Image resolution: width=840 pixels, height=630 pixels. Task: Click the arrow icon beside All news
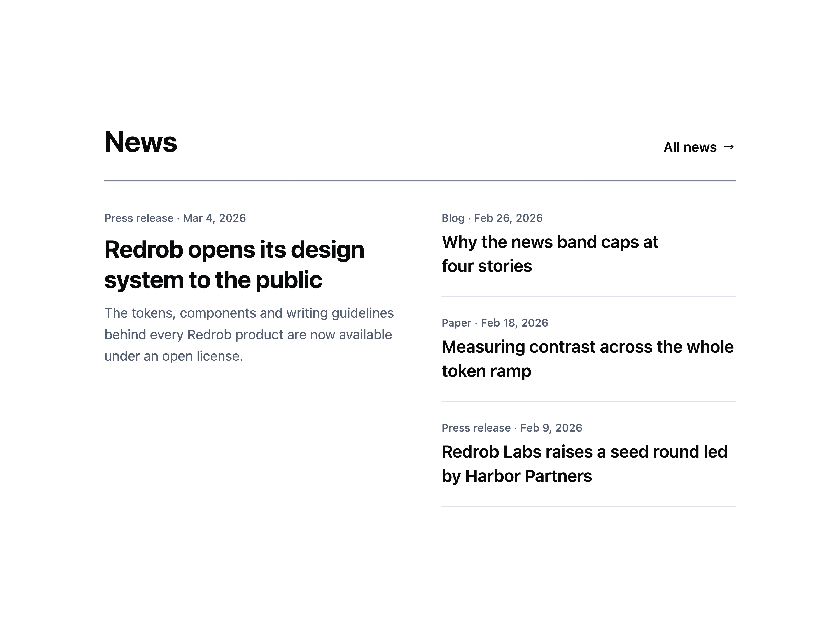pyautogui.click(x=729, y=147)
